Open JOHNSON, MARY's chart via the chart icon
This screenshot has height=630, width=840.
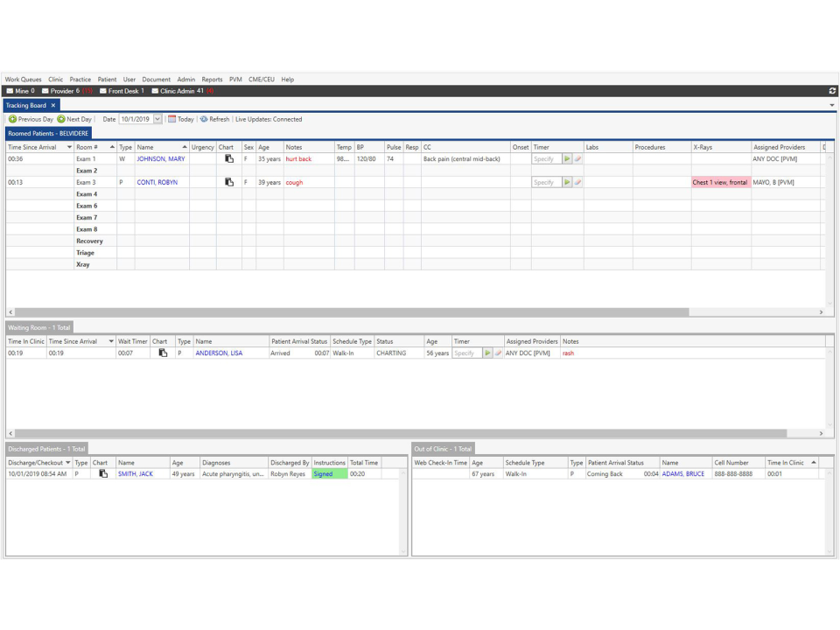229,158
